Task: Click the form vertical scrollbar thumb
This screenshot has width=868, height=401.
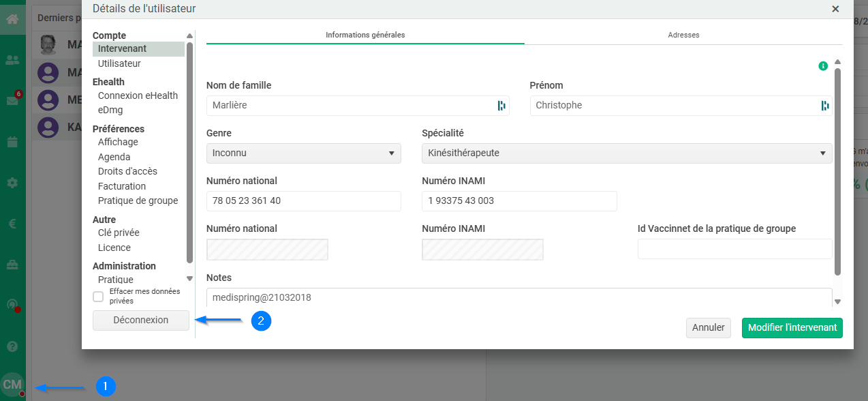Action: [838, 171]
